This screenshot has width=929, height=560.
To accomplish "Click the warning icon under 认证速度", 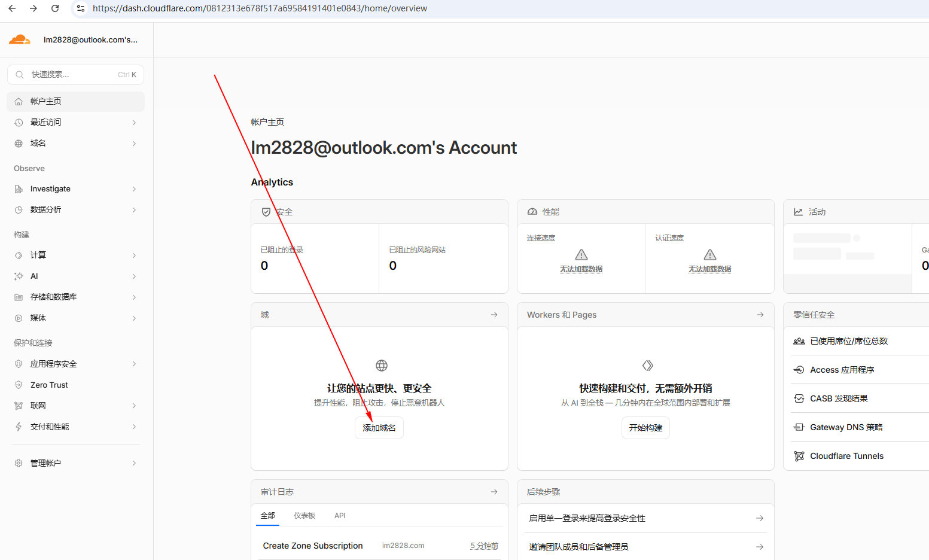I will click(710, 255).
